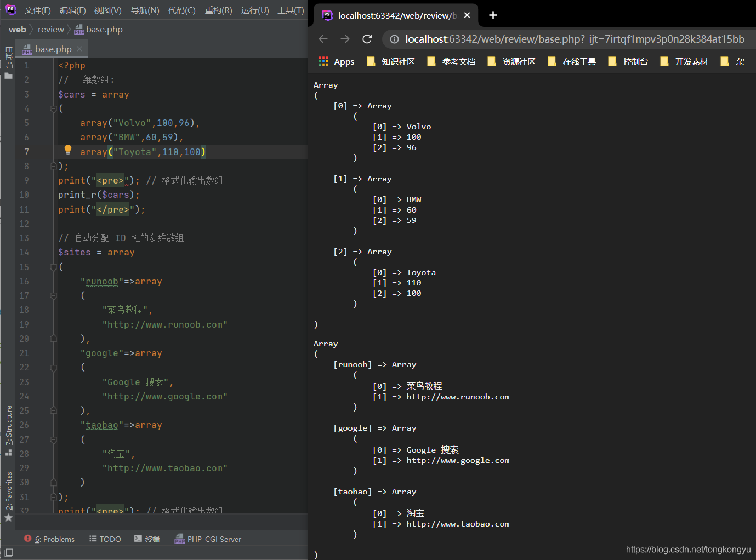Screen dimensions: 756x560
Task: Click the web breadcrumb
Action: [17, 30]
